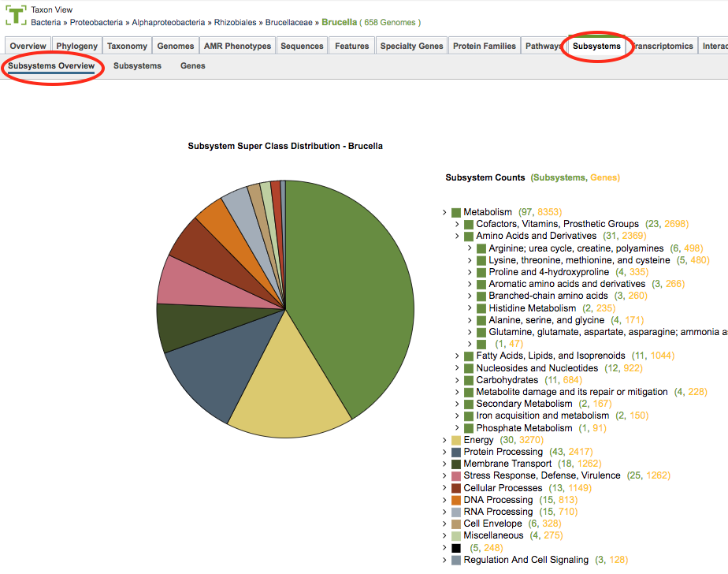Click the Protein Processing blue-gray swatch
Image resolution: width=728 pixels, height=574 pixels.
click(x=456, y=452)
